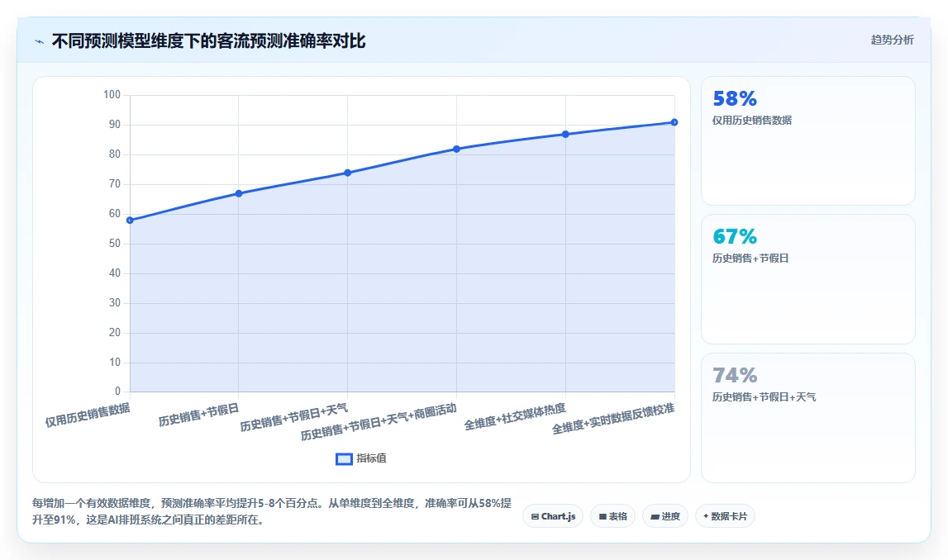Image resolution: width=948 pixels, height=560 pixels.
Task: Click the 67% point for 历史销售+节假日
Action: 239,193
